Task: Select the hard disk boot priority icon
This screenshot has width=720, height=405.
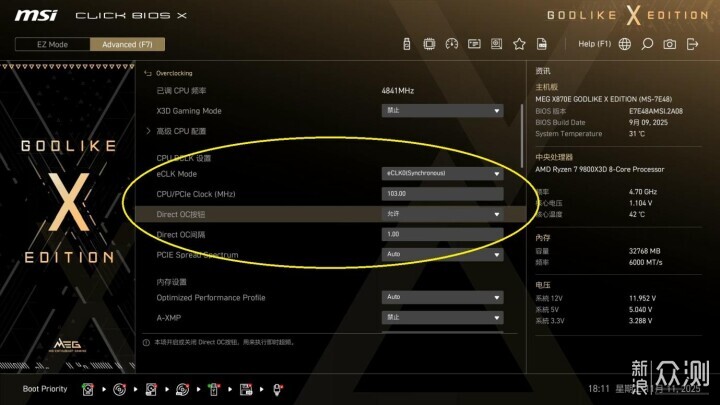Action: point(88,389)
